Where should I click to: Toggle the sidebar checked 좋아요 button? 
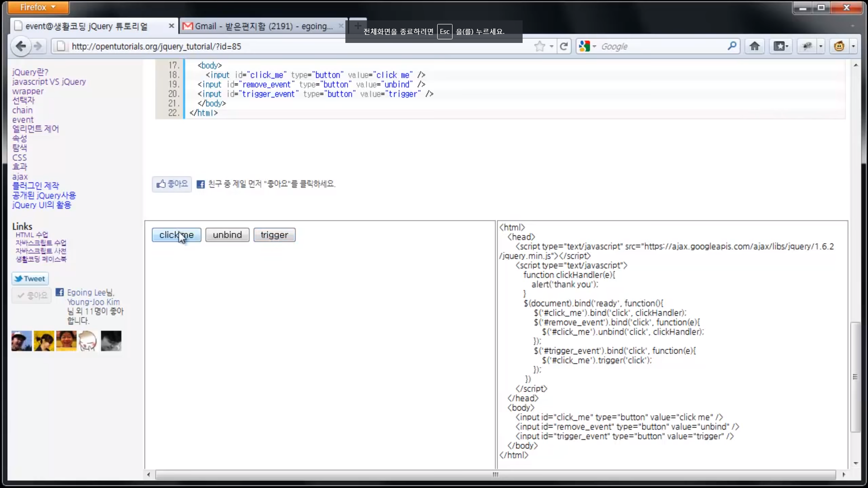pos(32,296)
